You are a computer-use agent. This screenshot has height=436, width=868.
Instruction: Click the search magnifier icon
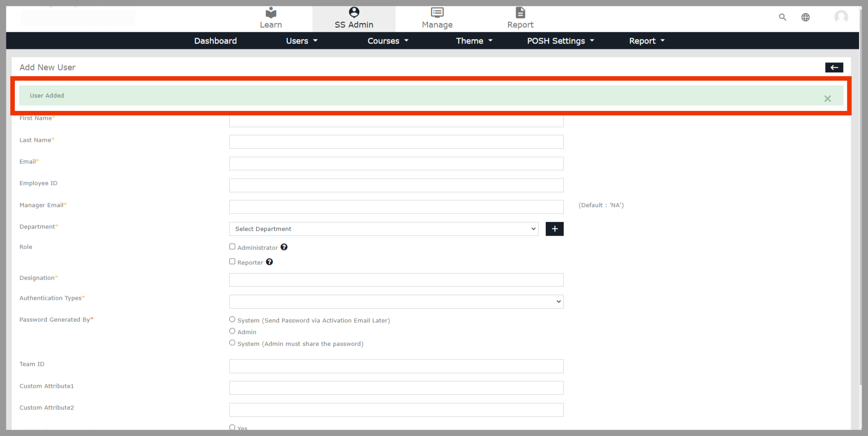coord(783,17)
